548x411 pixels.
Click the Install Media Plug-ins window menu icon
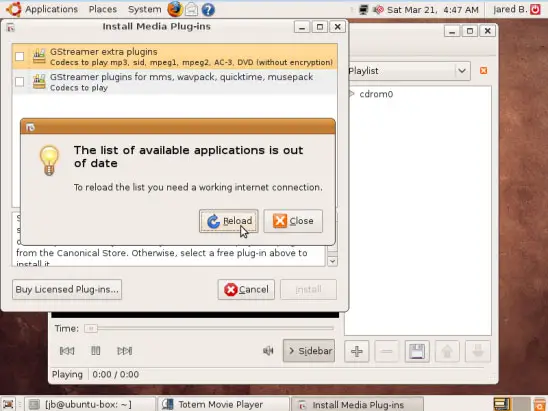tap(11, 27)
